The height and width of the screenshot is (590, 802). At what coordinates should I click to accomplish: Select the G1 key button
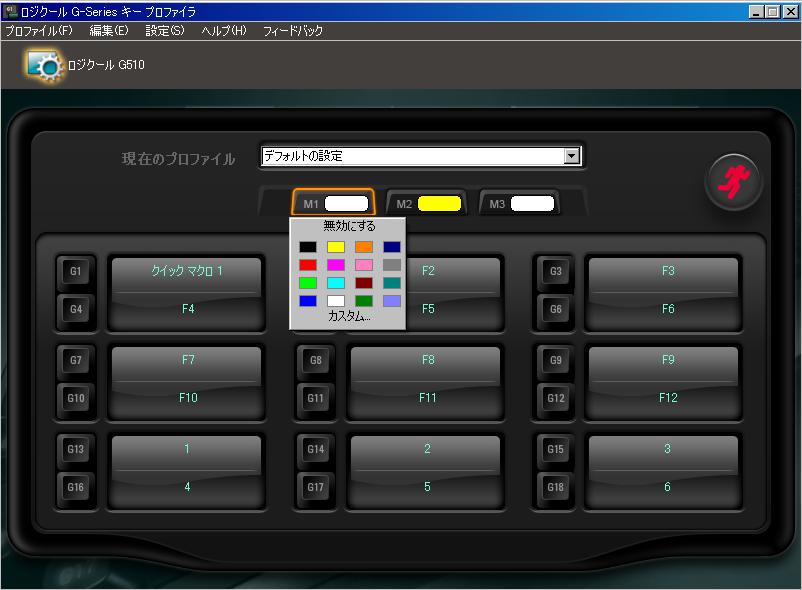[x=76, y=272]
